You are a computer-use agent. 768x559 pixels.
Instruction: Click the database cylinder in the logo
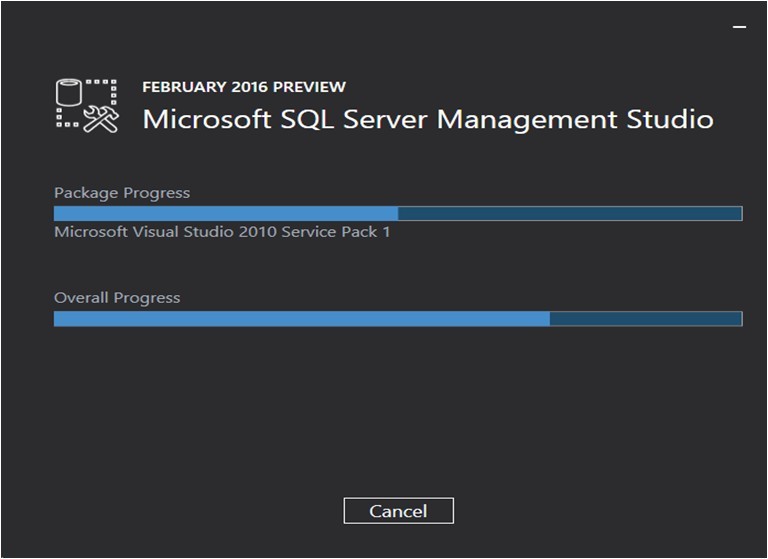[x=68, y=92]
